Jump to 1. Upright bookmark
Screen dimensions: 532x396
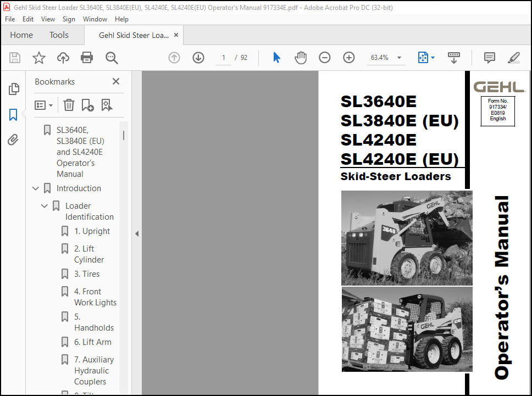point(92,231)
